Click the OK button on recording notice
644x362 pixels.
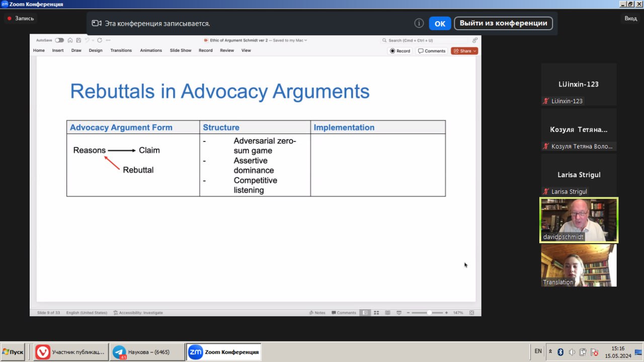[x=440, y=24]
